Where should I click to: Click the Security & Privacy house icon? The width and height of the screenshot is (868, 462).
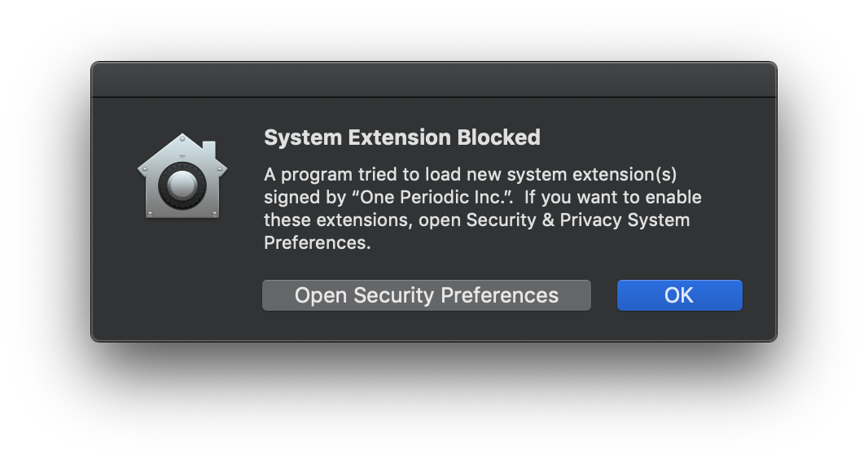[182, 181]
